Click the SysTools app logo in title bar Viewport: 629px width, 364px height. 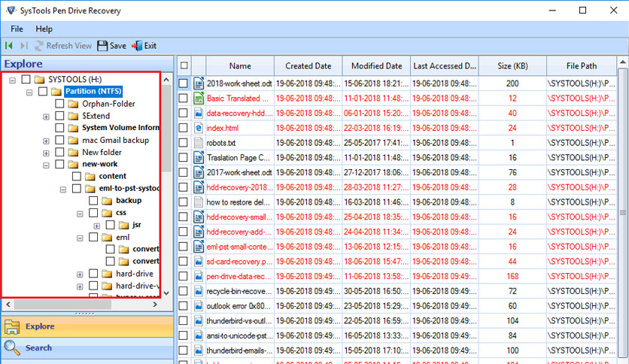coord(11,11)
